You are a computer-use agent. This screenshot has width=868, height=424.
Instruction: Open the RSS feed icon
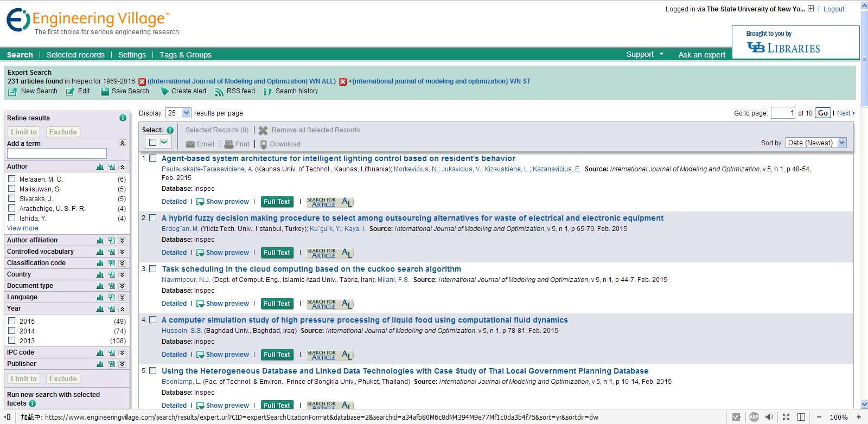[219, 92]
